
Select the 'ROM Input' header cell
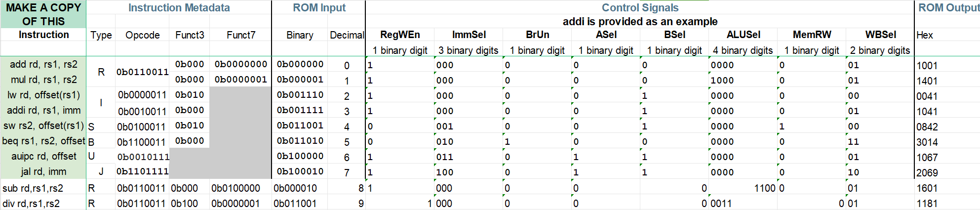319,7
